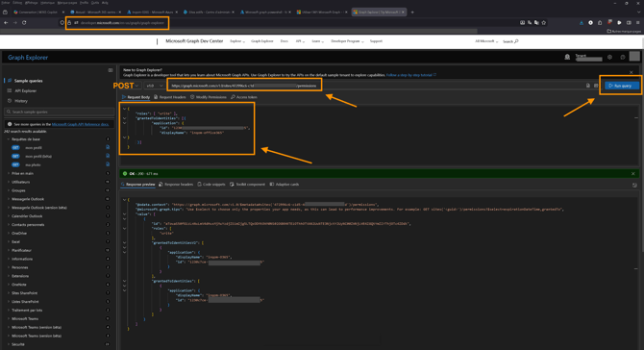
Task: Collapse the Requêtes de base category
Action: pos(25,139)
